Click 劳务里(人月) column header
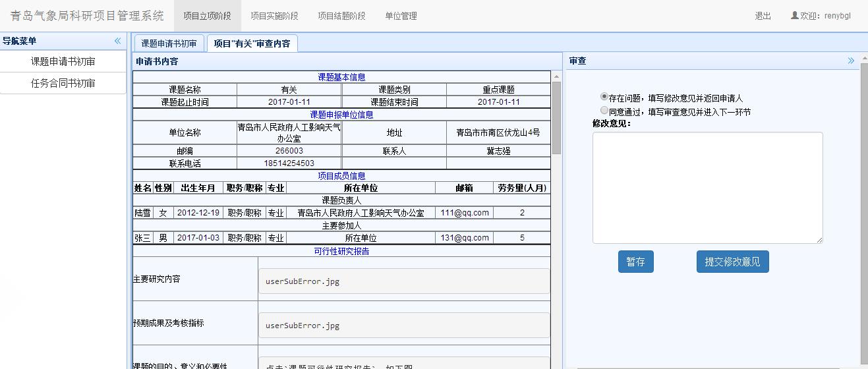The width and height of the screenshot is (868, 369). coord(522,188)
